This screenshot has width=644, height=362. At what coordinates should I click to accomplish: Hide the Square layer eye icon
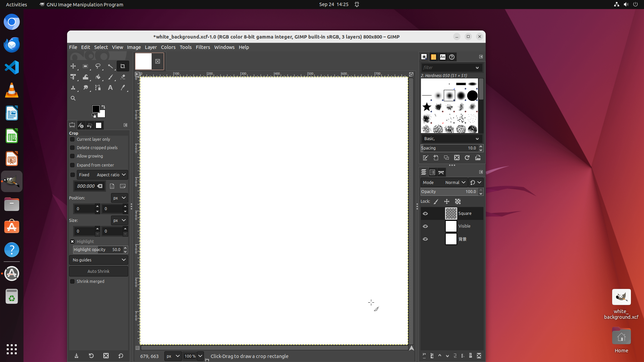tap(425, 214)
